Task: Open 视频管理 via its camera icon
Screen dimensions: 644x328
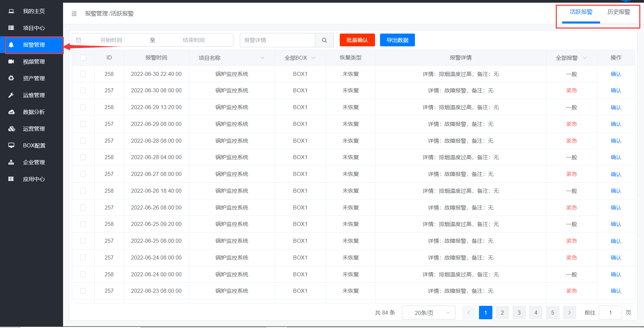Action: [11, 62]
